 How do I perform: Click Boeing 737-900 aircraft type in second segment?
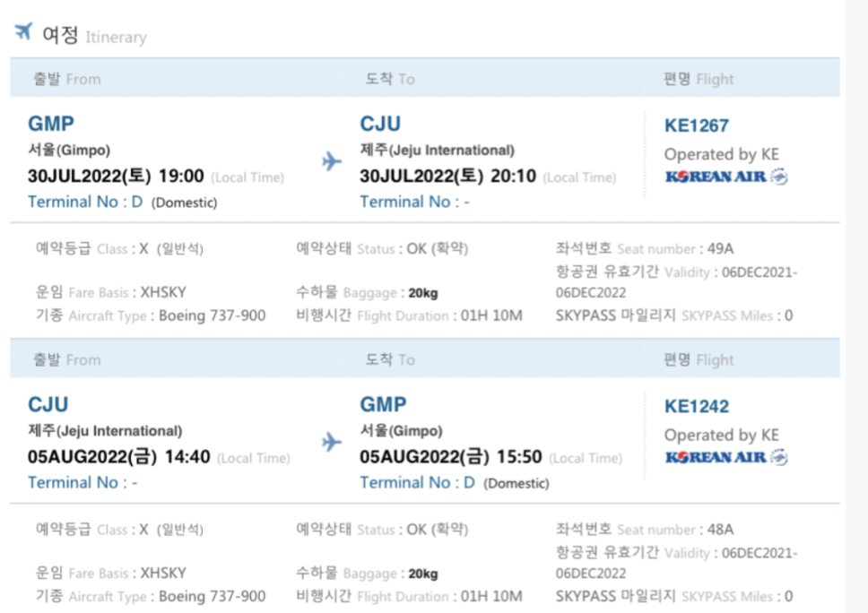[x=212, y=596]
